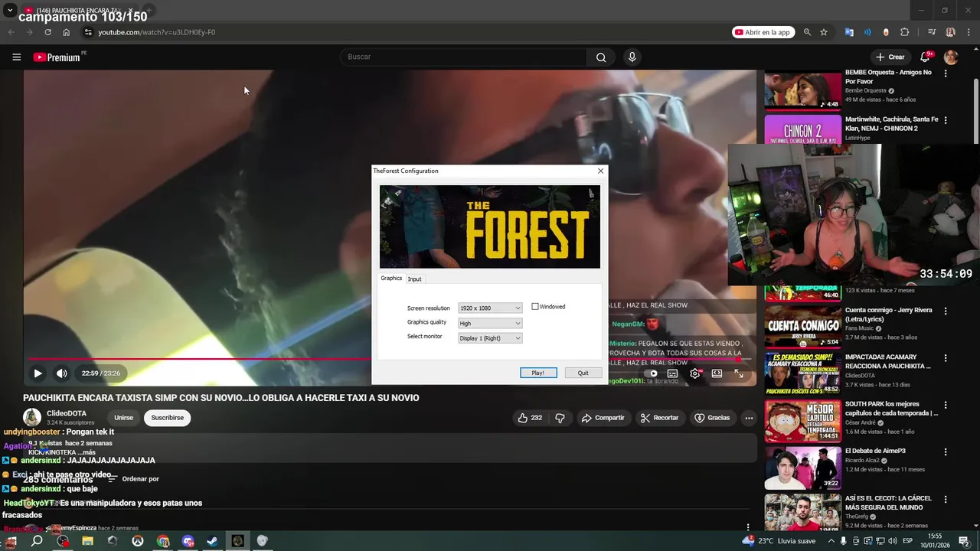Open SOUTH PARK los mejores capítulos thumbnail

(802, 421)
